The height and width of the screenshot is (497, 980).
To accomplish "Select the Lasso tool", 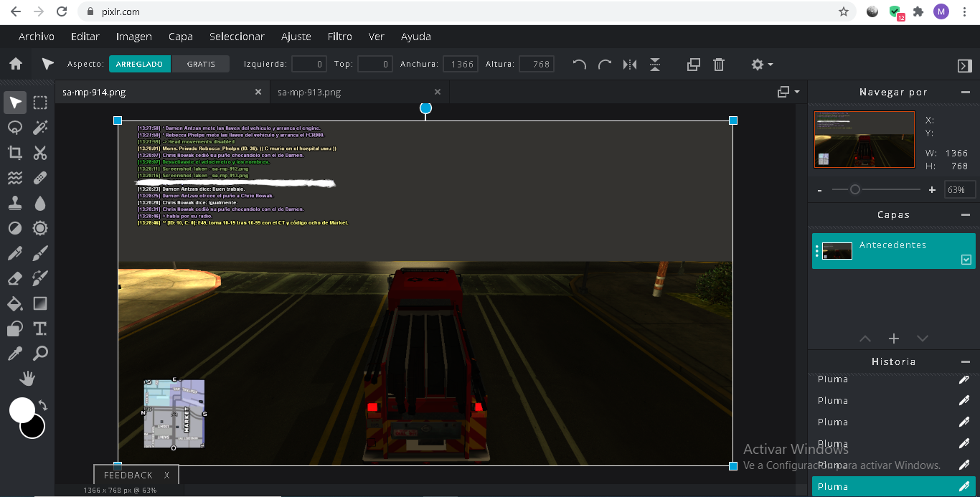I will tap(15, 128).
